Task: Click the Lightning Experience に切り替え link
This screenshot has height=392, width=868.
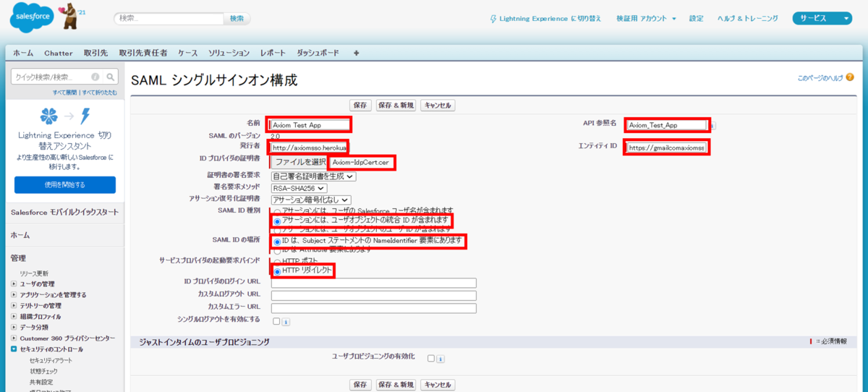Action: tap(550, 19)
